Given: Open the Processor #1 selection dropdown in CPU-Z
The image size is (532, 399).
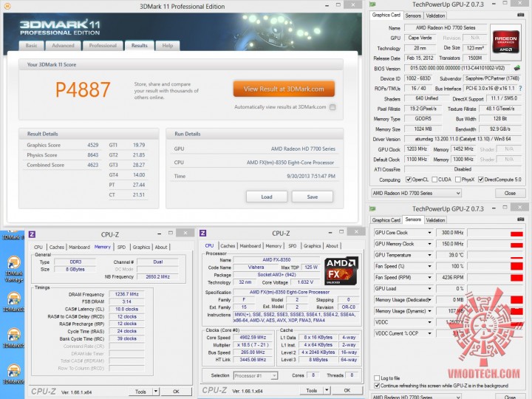Looking at the screenshot, I should 256,375.
